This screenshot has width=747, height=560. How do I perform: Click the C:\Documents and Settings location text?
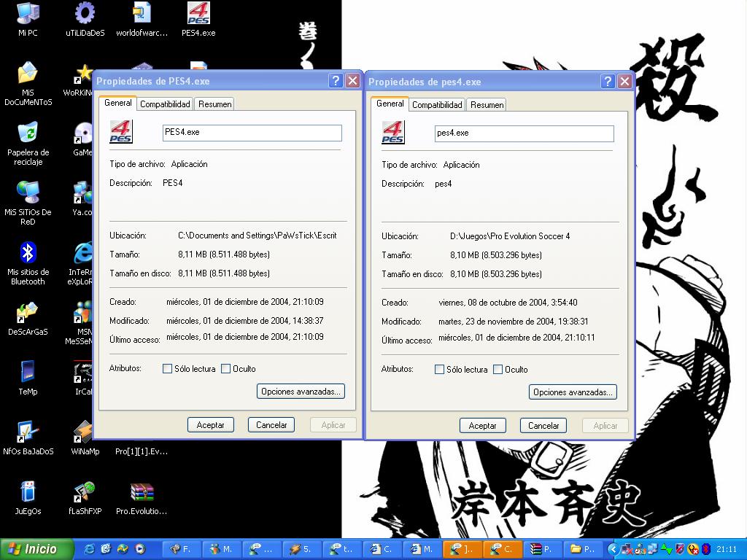pyautogui.click(x=258, y=236)
